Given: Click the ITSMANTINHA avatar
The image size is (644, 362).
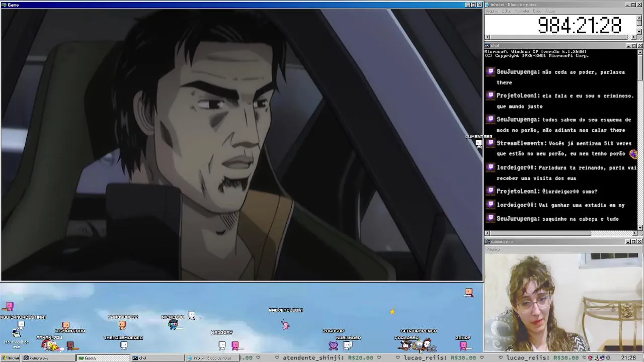Looking at the screenshot, I should click(x=66, y=325).
